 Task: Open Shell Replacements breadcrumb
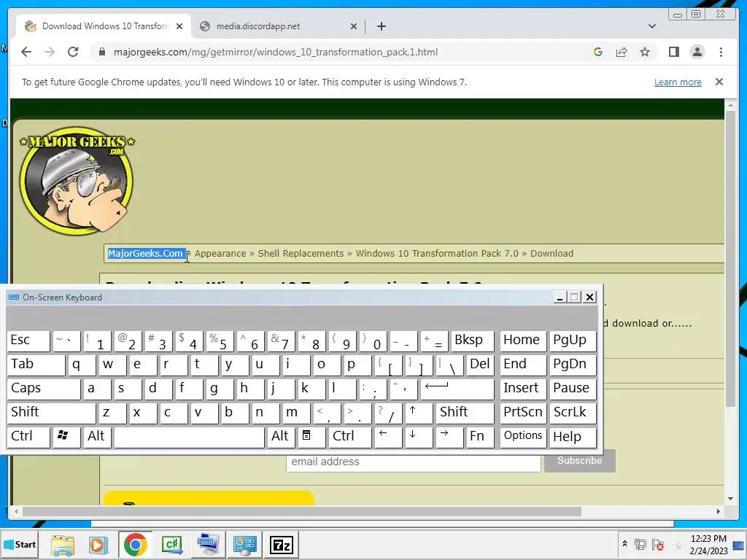(x=301, y=253)
